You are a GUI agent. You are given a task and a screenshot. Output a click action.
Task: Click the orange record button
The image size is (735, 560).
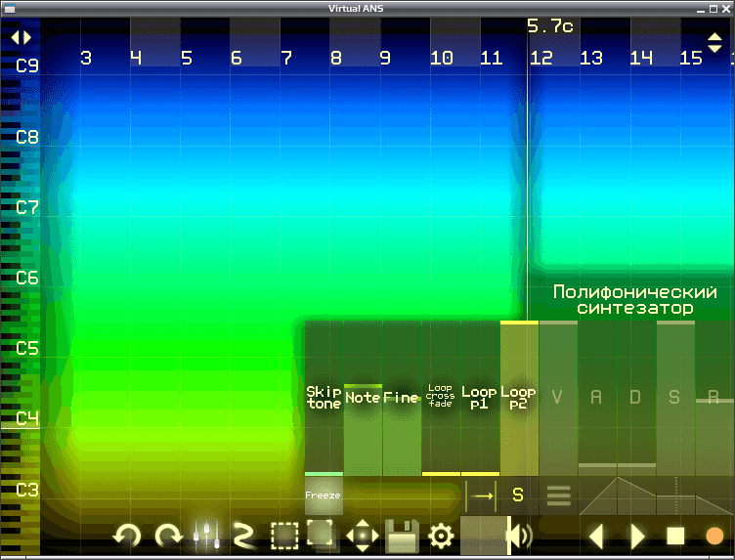tap(714, 536)
